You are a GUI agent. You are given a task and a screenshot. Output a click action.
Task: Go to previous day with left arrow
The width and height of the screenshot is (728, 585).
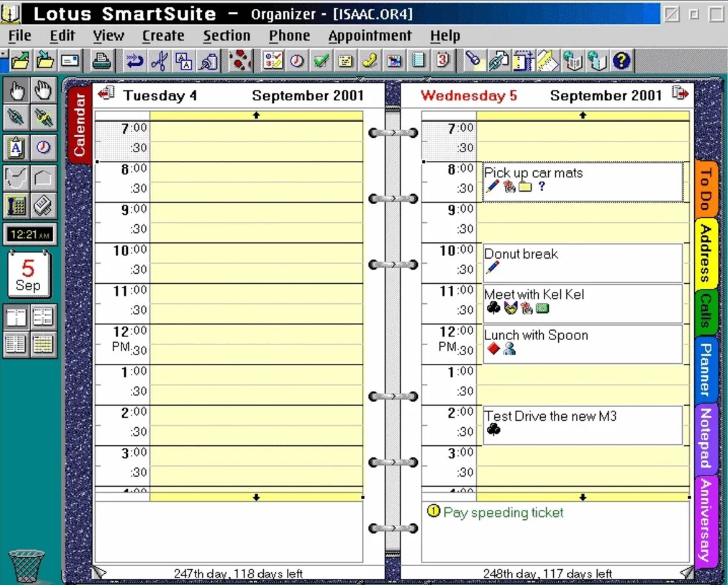coord(107,93)
